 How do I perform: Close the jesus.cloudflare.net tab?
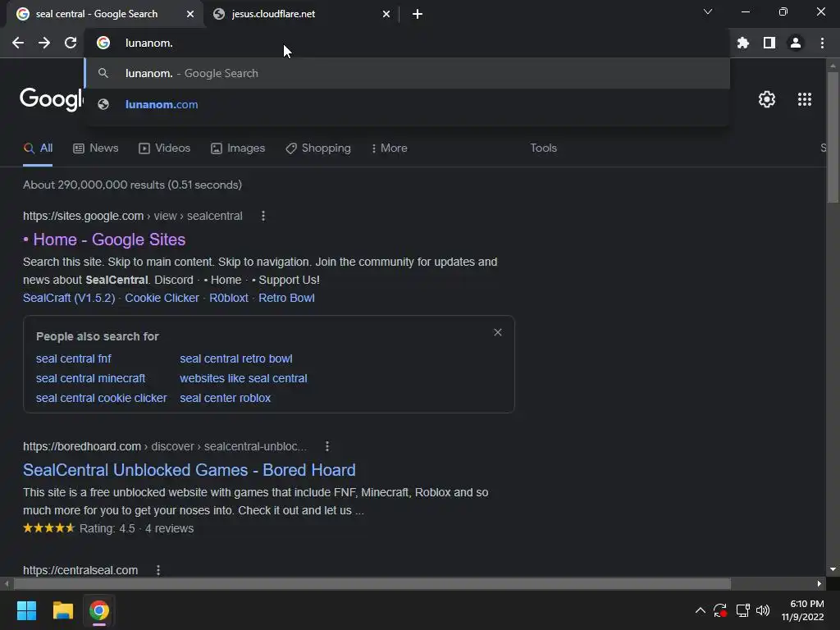click(386, 14)
